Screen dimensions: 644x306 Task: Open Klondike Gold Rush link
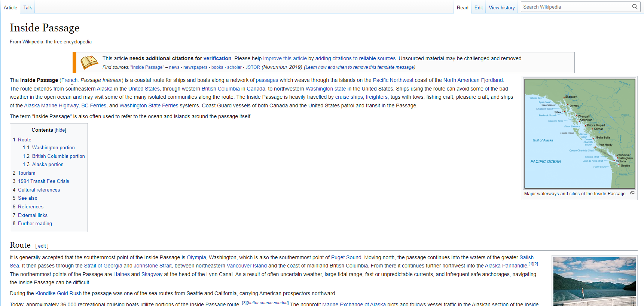pyautogui.click(x=58, y=293)
